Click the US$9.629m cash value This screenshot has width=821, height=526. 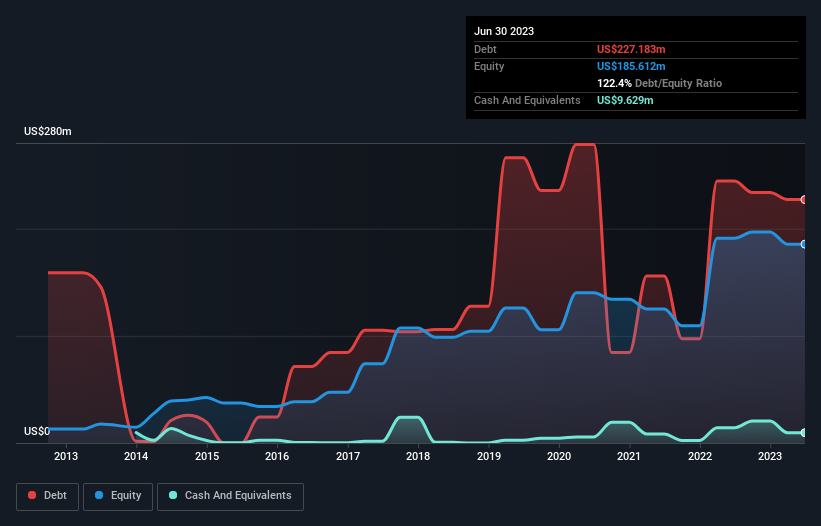(625, 100)
